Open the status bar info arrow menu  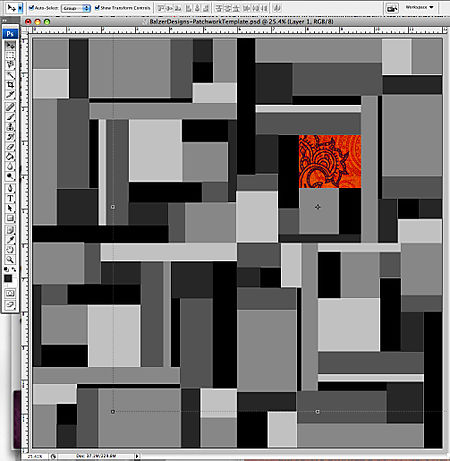(137, 456)
